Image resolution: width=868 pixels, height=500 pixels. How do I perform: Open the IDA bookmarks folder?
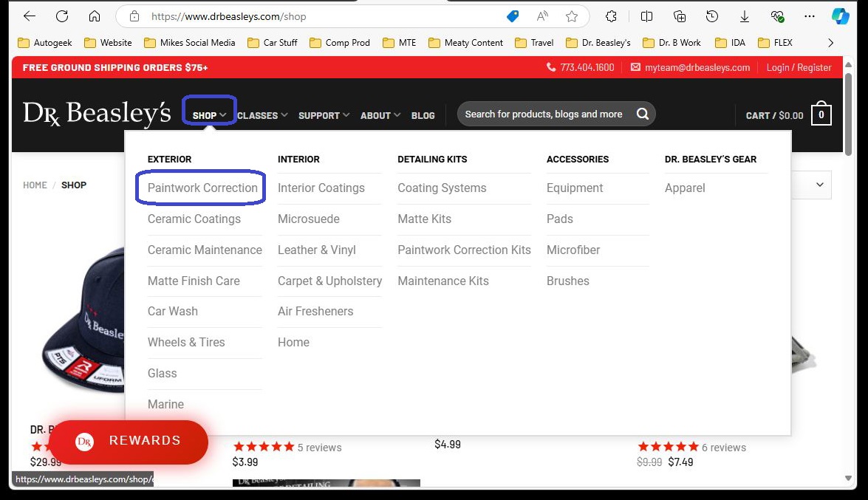click(730, 43)
